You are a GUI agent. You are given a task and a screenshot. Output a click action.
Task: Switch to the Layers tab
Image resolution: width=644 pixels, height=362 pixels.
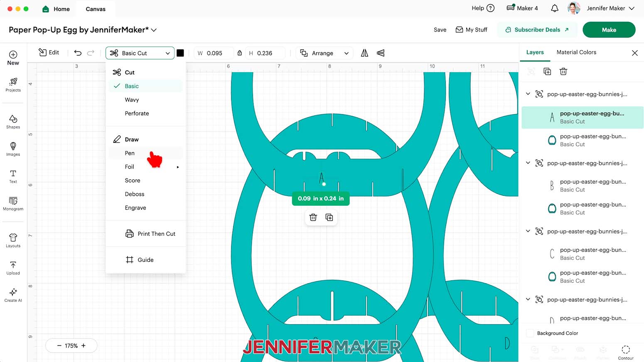coord(535,52)
